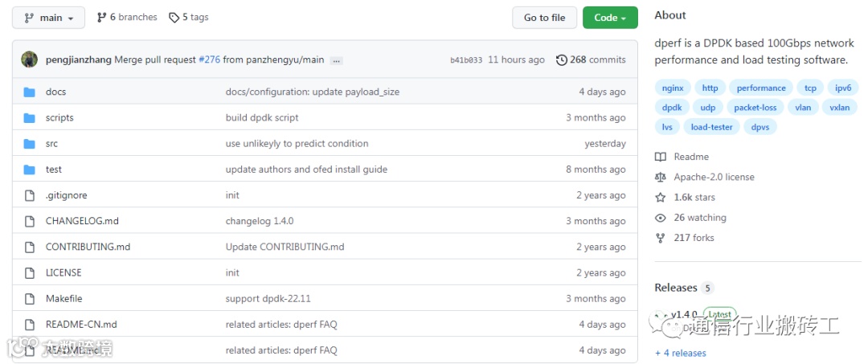Select the packet-loss topic tag
The width and height of the screenshot is (868, 364).
[x=755, y=108]
